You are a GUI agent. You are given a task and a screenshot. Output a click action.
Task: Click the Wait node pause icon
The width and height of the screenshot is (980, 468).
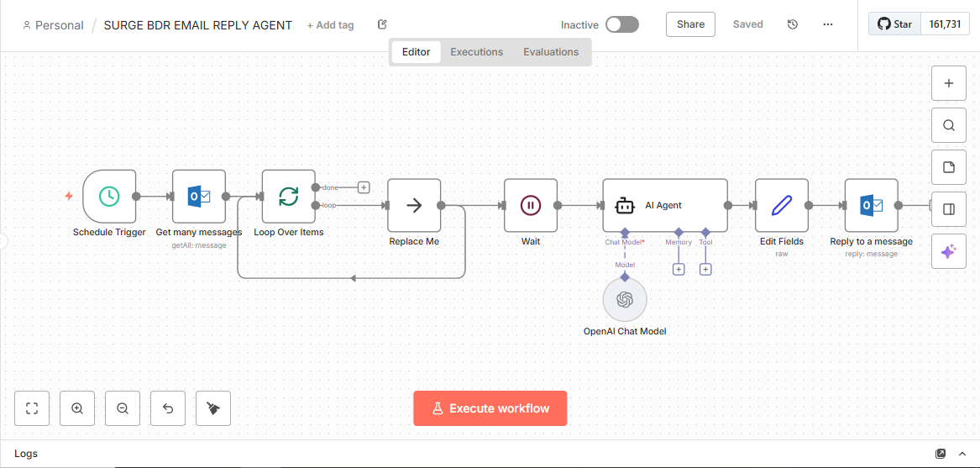tap(530, 205)
